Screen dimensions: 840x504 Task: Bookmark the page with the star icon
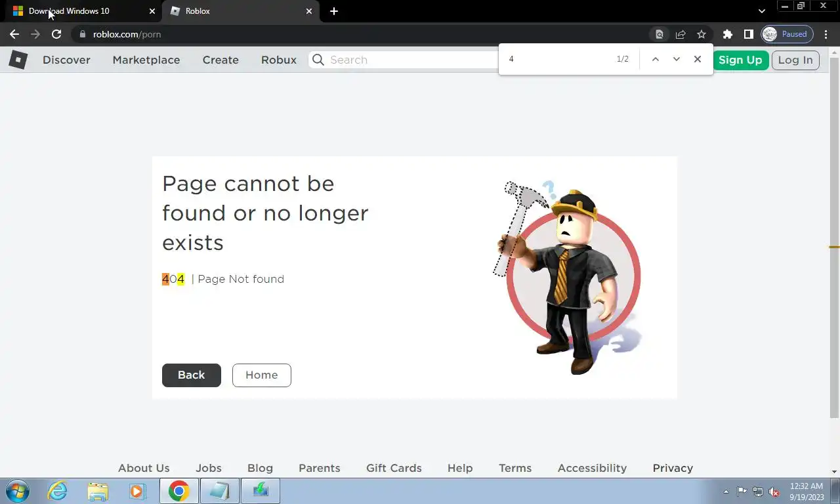[702, 34]
